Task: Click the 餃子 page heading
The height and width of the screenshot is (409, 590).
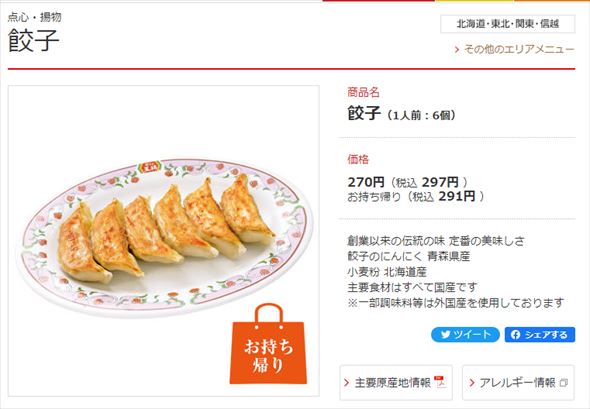Action: pos(33,40)
